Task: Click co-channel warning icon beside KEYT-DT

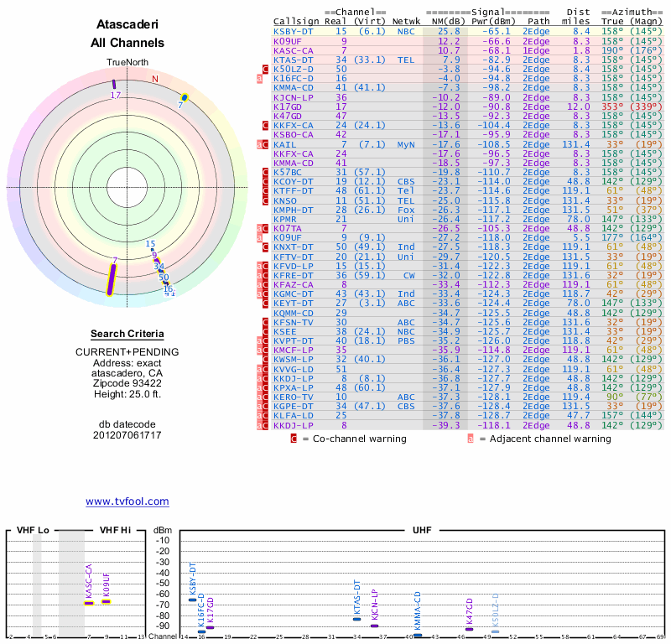Action: click(266, 303)
